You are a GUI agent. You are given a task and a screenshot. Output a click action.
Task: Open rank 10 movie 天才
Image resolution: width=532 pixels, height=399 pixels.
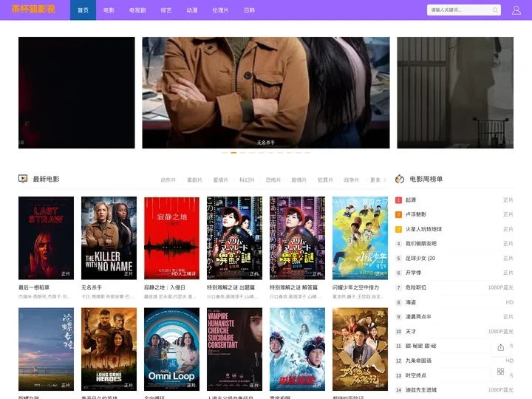[411, 331]
